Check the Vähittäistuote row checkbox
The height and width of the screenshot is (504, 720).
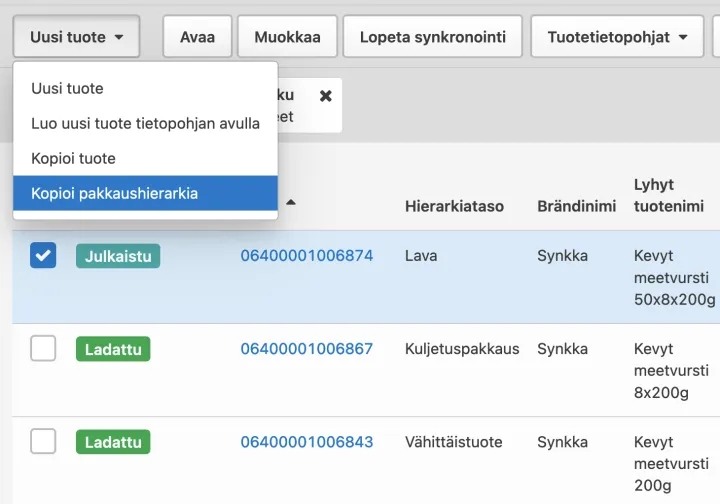[43, 441]
